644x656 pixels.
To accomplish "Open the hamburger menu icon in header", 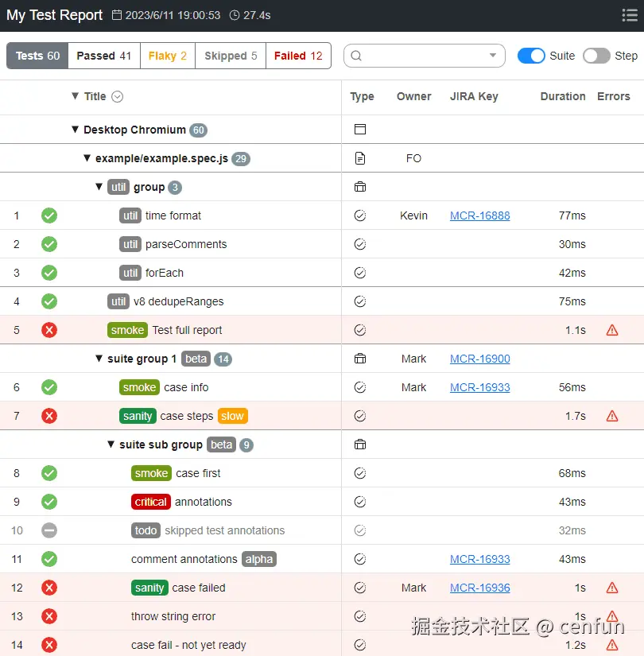I will (x=630, y=15).
